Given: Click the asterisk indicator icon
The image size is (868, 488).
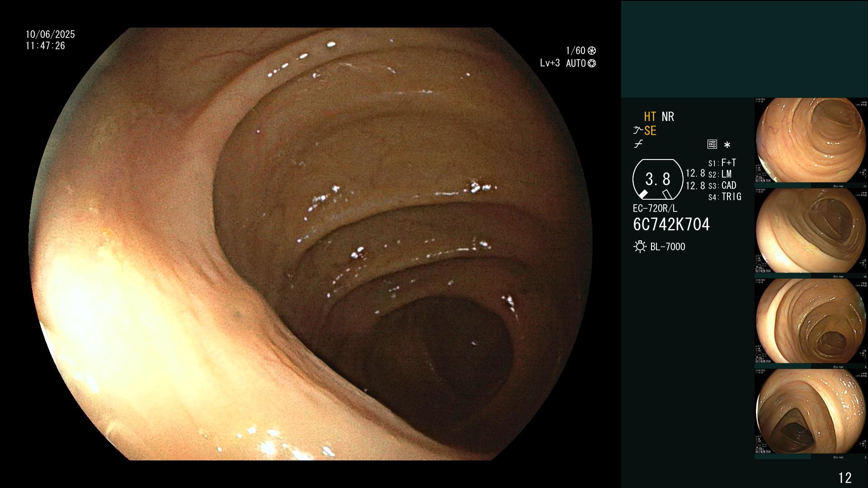Looking at the screenshot, I should pos(727,145).
